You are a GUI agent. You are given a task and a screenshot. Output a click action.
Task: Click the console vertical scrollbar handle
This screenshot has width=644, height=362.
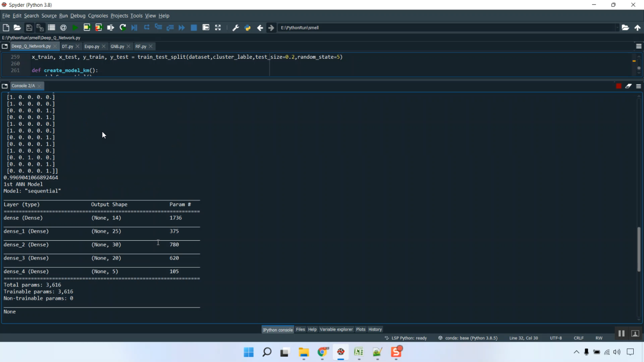[639, 249]
